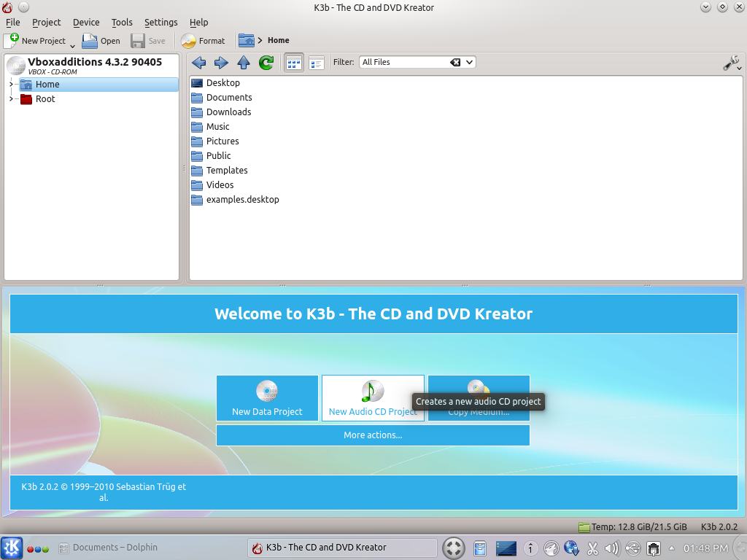The height and width of the screenshot is (560, 747).
Task: Go forward with the right arrow
Action: (x=221, y=63)
